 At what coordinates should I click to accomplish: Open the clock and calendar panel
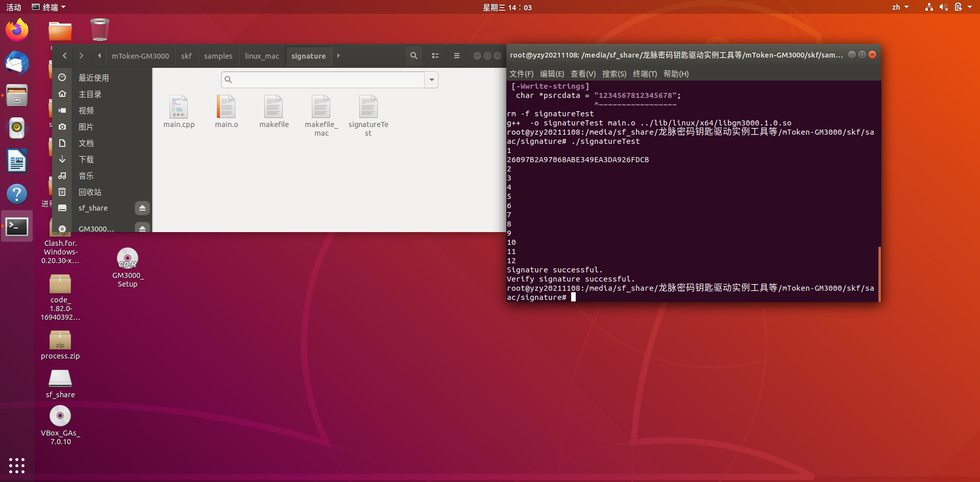pyautogui.click(x=507, y=7)
